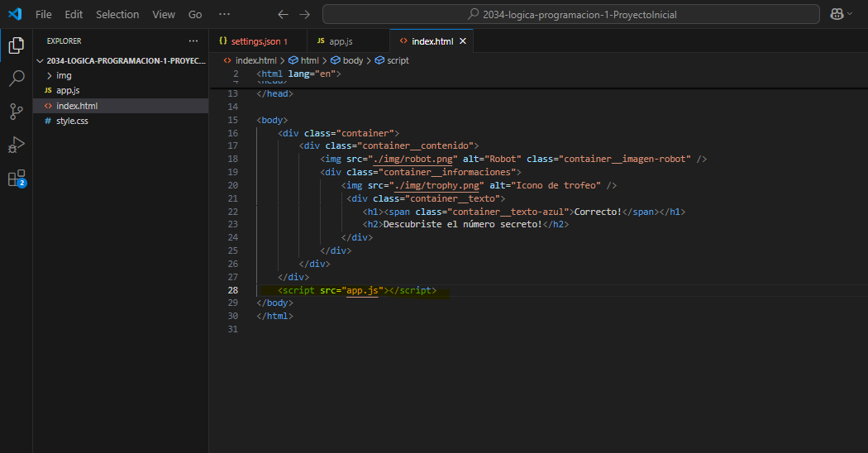The image size is (868, 453).
Task: Switch to the settings.json tab
Action: pyautogui.click(x=258, y=41)
